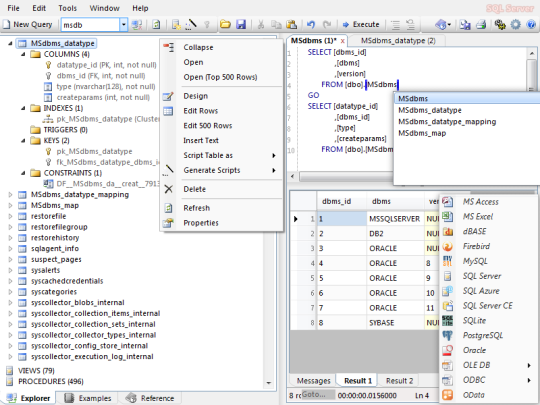The image size is (540, 405).
Task: Expand the MSdbms_datatype_mapping table node
Action: click(10, 195)
